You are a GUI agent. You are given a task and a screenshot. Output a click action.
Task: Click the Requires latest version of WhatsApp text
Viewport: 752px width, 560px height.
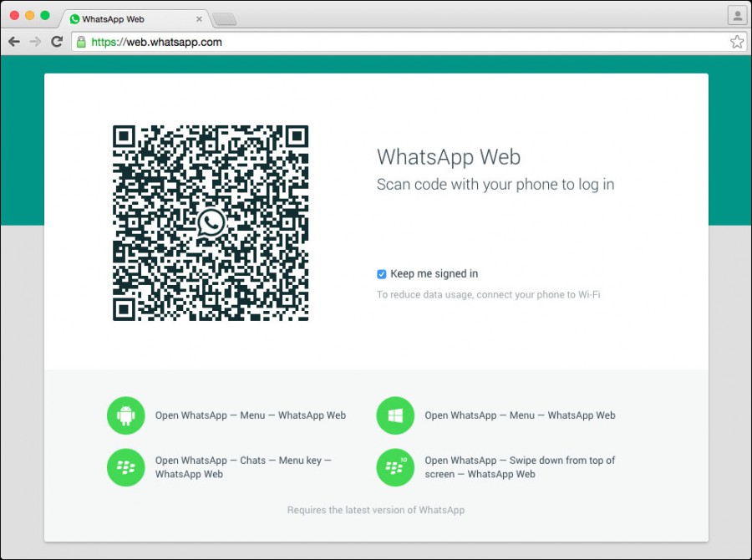point(375,510)
